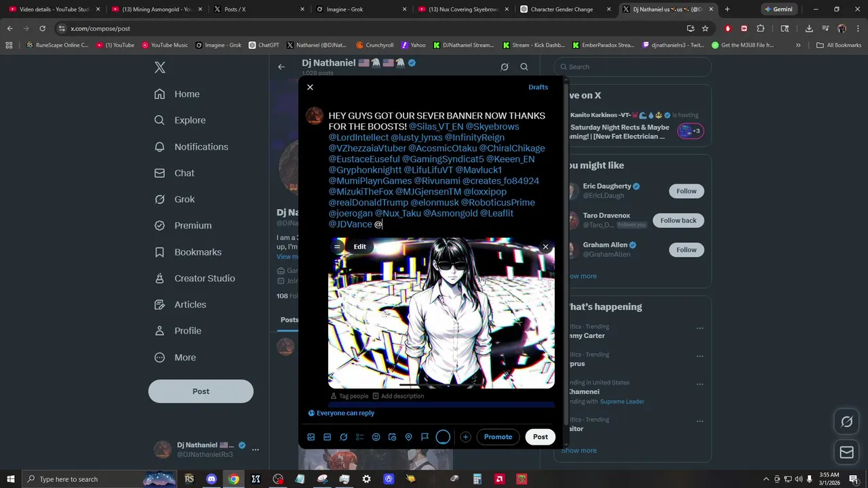
Task: Click the flag icon in composer toolbar
Action: pos(425,437)
